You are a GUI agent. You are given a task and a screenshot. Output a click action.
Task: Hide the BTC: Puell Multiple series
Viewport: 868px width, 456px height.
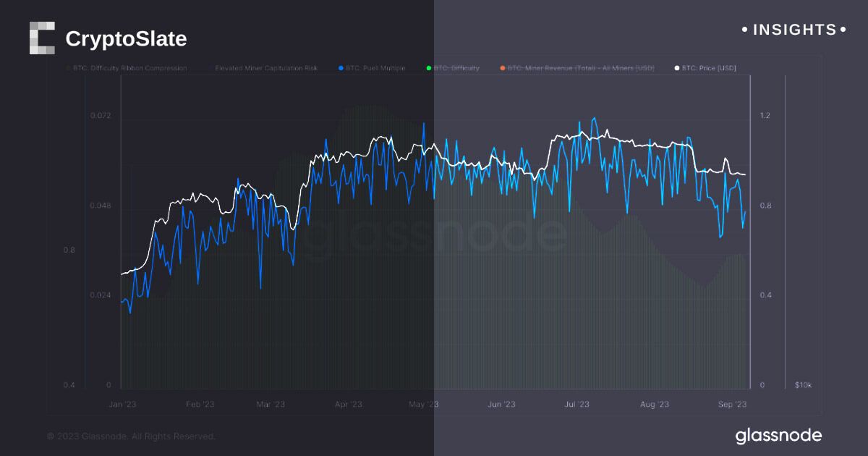(x=375, y=68)
